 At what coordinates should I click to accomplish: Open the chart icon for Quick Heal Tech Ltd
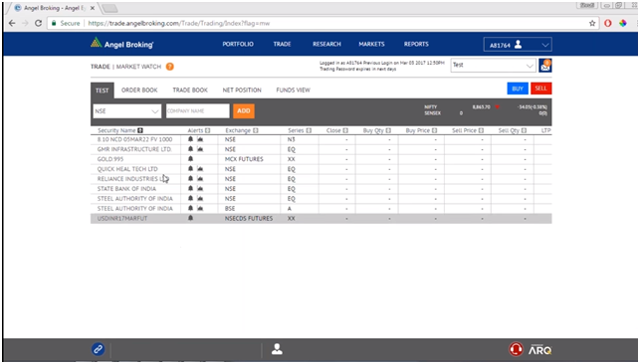[x=200, y=169]
